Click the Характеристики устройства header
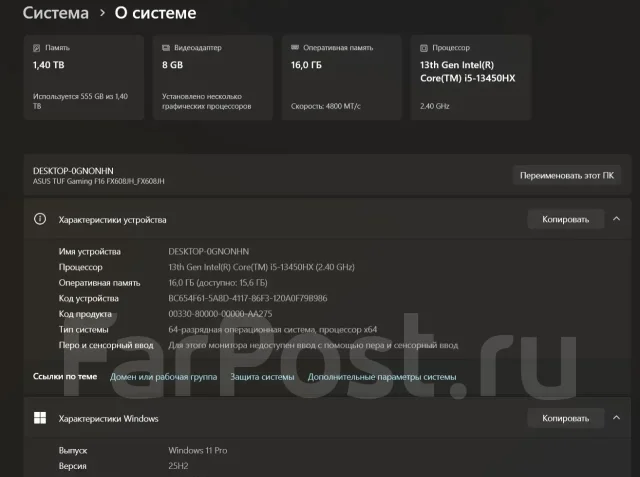Image resolution: width=640 pixels, height=477 pixels. [x=327, y=219]
